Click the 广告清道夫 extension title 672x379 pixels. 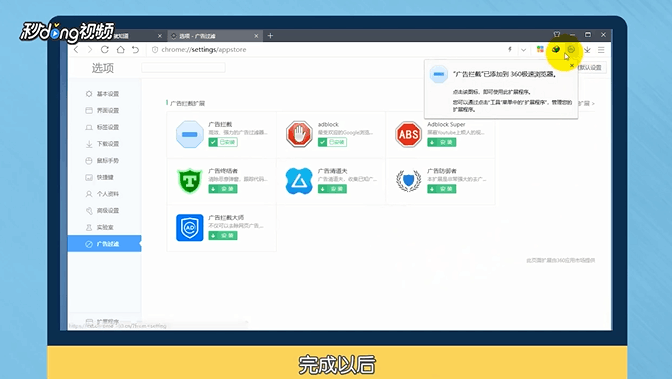(333, 171)
